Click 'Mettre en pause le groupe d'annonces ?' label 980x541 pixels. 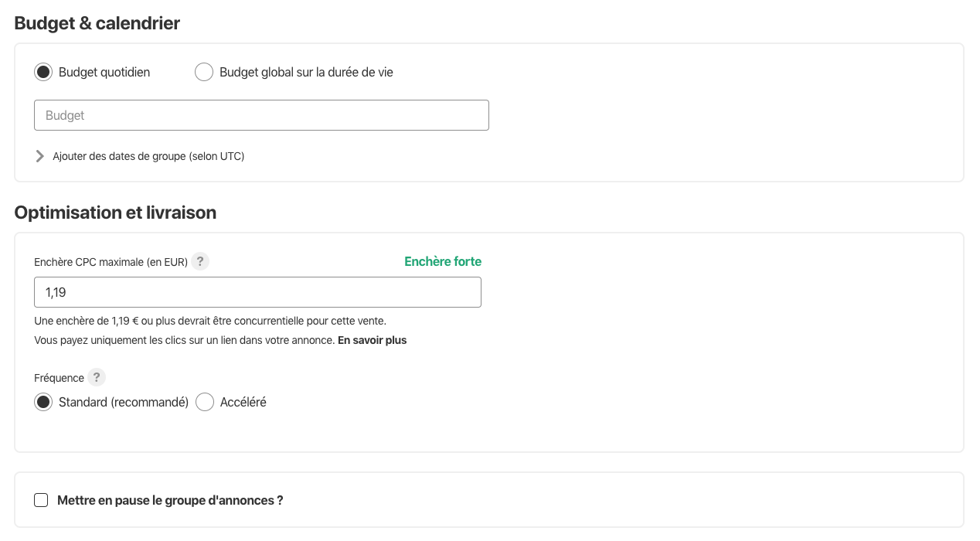[170, 500]
